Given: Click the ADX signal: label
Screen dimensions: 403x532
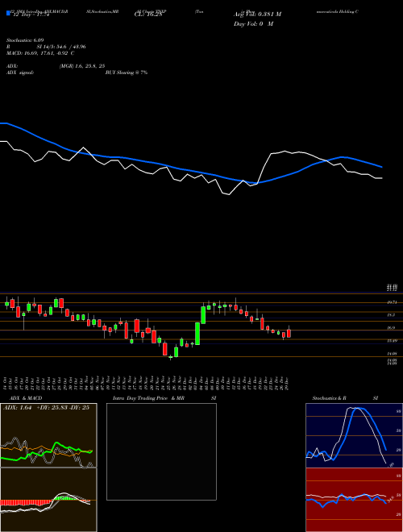Looking at the screenshot, I should 20,73.
